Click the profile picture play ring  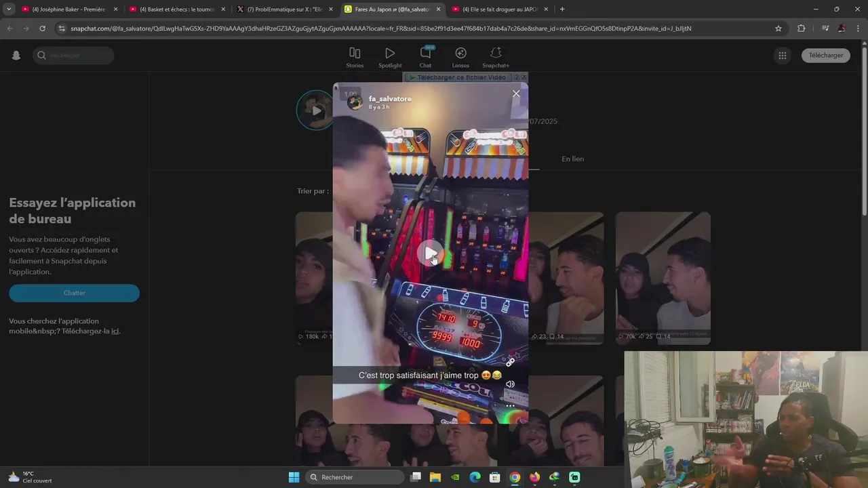pos(316,110)
